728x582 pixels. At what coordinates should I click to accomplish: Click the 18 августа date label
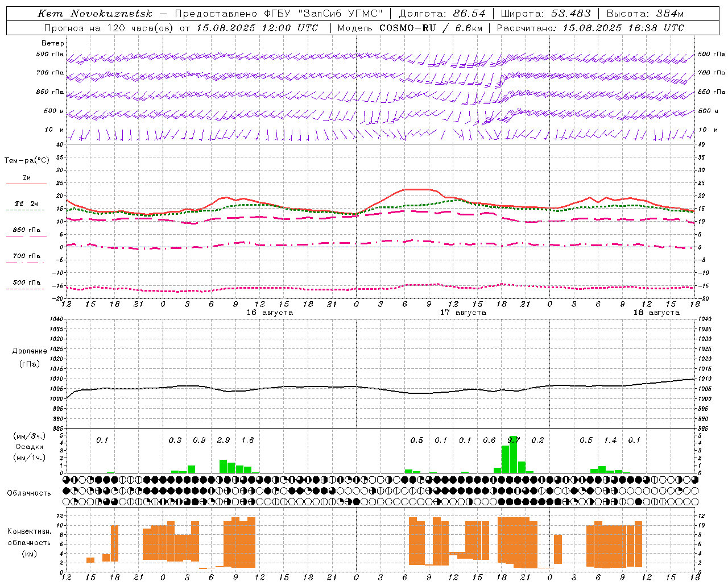coord(656,313)
